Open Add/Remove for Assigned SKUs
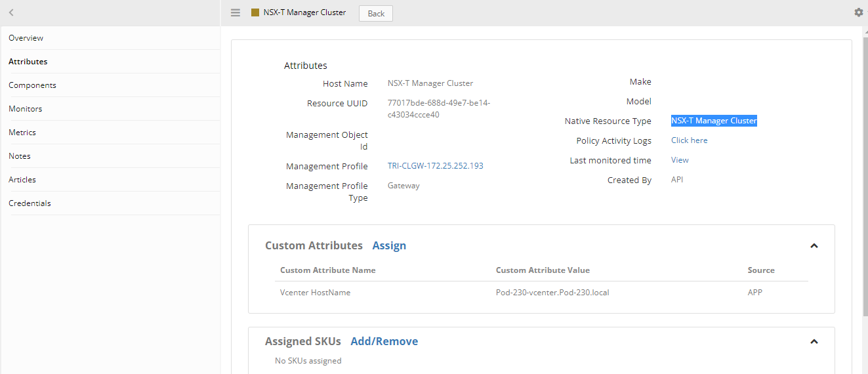868x374 pixels. click(384, 341)
